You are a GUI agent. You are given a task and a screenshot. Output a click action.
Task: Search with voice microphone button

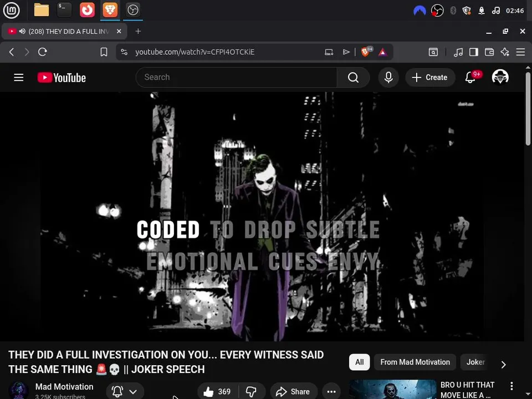[388, 78]
